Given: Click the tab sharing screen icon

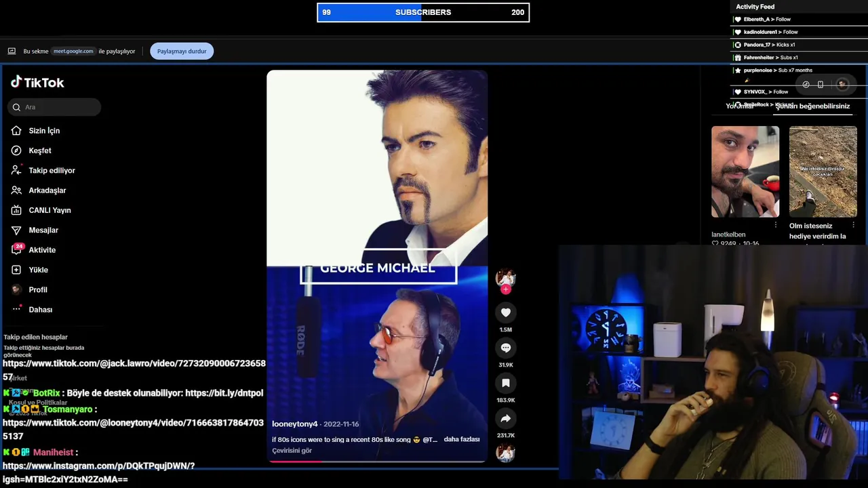Looking at the screenshot, I should [12, 51].
